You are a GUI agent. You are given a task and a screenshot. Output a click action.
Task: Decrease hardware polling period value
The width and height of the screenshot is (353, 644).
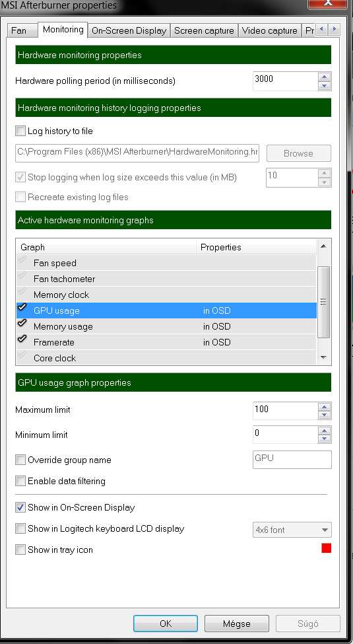[x=324, y=86]
